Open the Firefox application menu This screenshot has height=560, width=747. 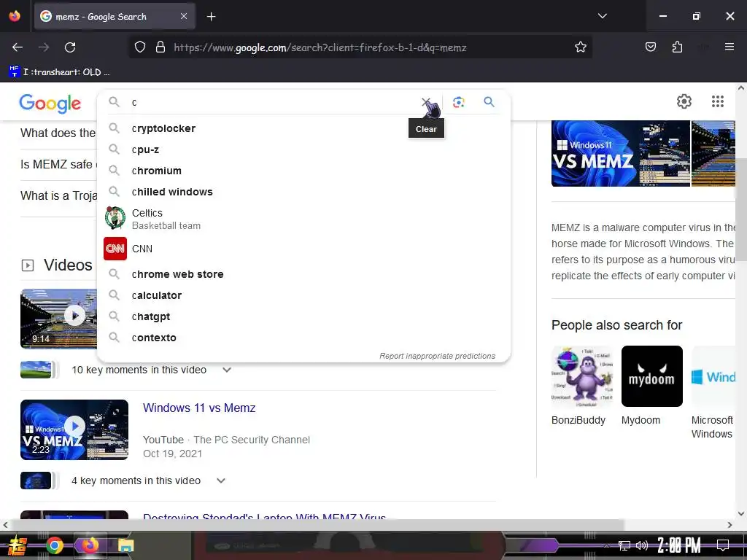coord(729,47)
